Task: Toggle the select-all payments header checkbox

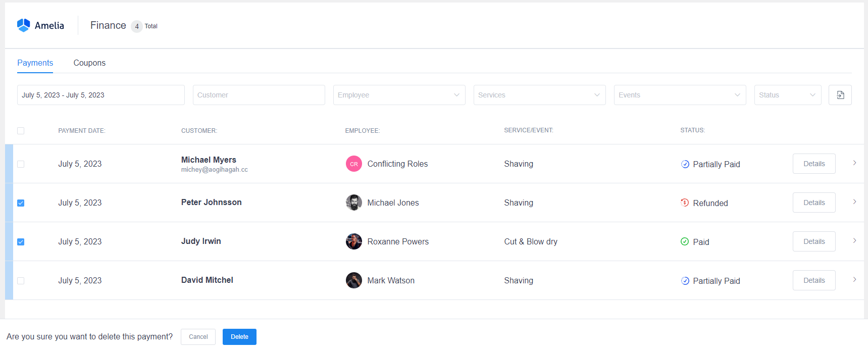Action: [21, 131]
